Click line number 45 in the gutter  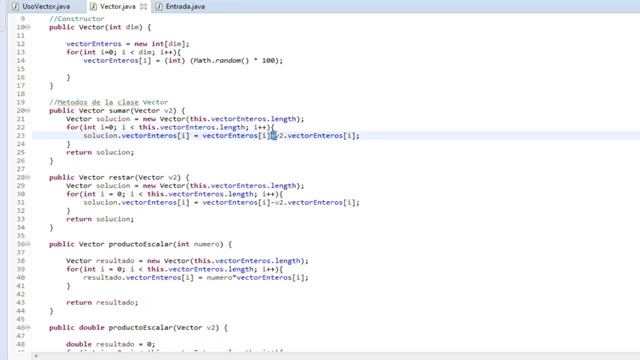[x=21, y=319]
